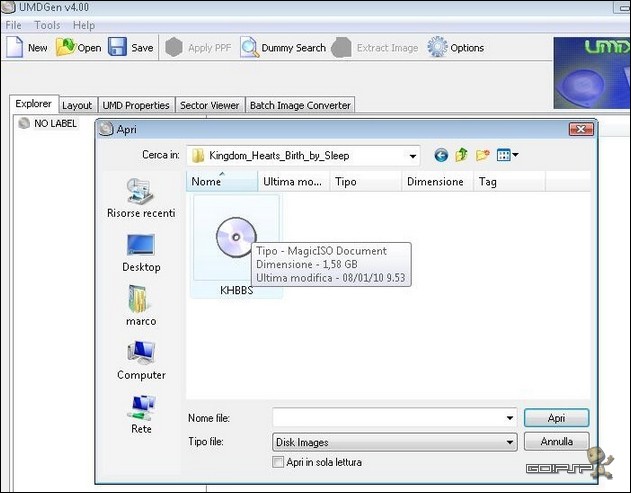
Task: Select Risorse recenti in places sidebar
Action: 141,198
